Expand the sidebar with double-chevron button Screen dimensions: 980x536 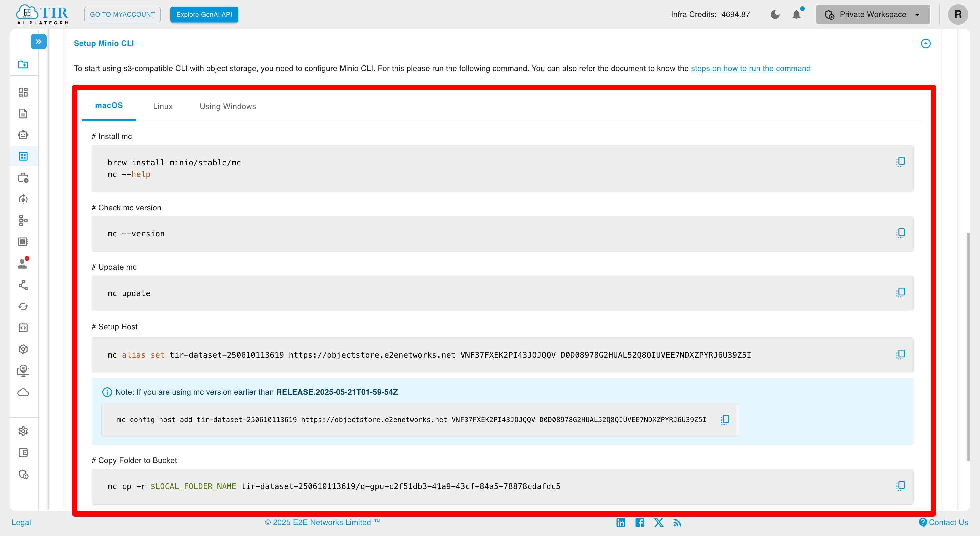point(38,41)
